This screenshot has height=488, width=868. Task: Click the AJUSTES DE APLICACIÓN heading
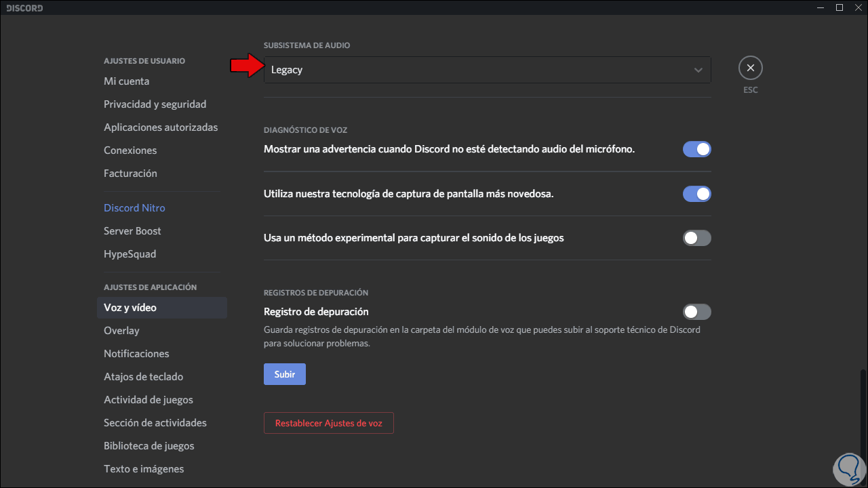[151, 287]
